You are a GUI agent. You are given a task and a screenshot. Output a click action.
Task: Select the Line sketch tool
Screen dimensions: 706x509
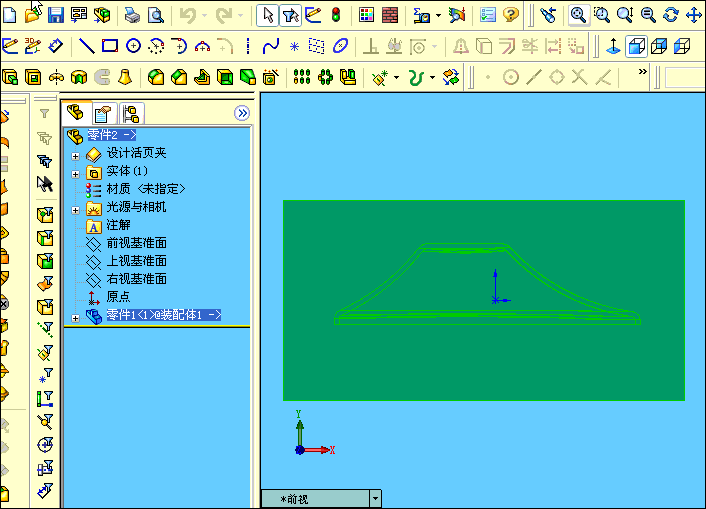(86, 46)
